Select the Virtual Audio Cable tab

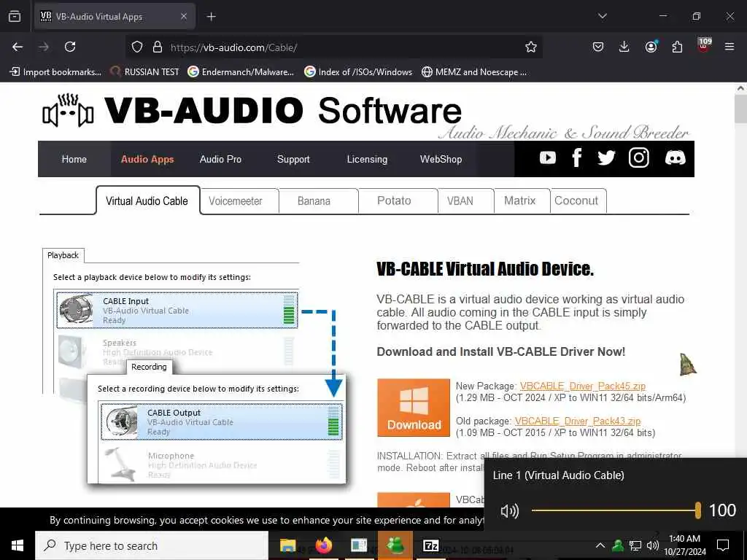[x=147, y=201]
